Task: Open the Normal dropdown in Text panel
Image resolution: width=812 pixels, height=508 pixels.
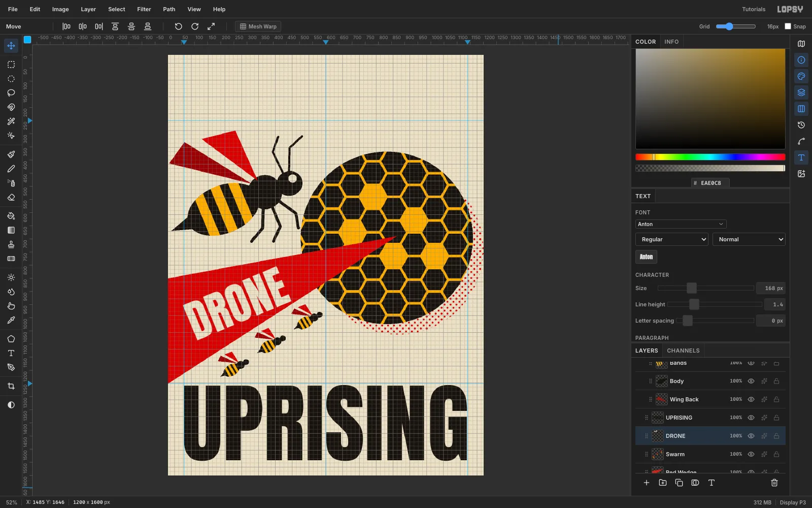Action: coord(749,239)
